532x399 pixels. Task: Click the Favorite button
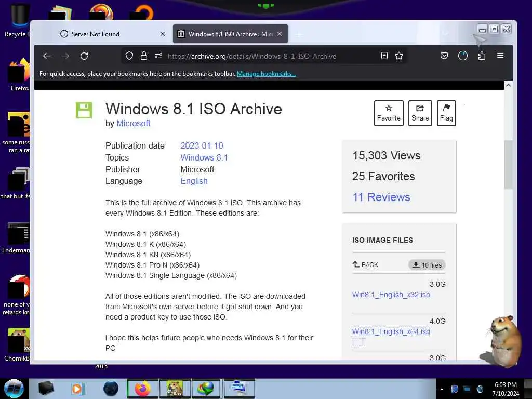click(x=389, y=113)
